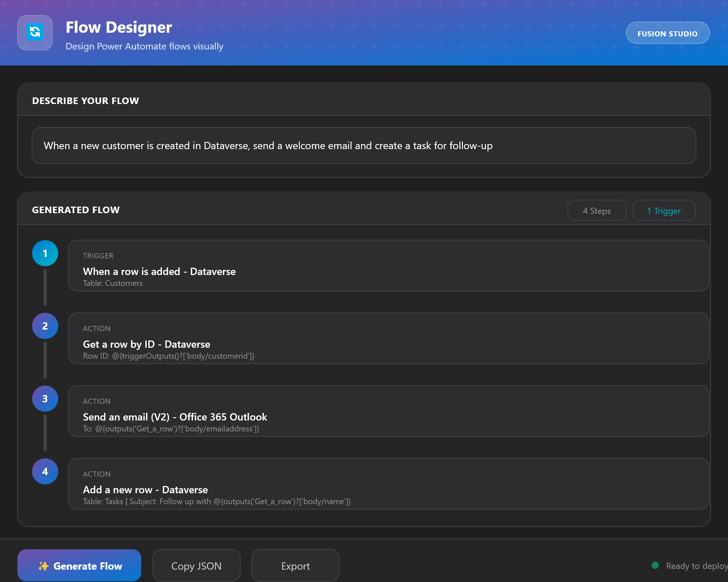
Task: Open the GENERATED FLOW section header
Action: coord(76,210)
